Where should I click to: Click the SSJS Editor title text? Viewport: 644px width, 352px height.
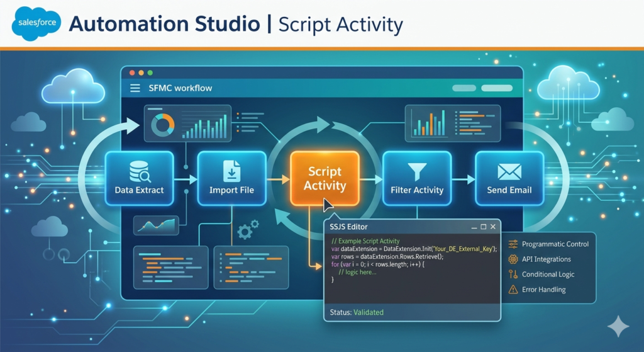348,227
